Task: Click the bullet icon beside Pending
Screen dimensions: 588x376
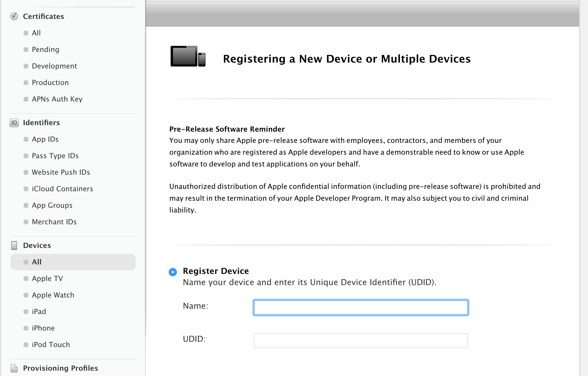Action: [x=26, y=50]
